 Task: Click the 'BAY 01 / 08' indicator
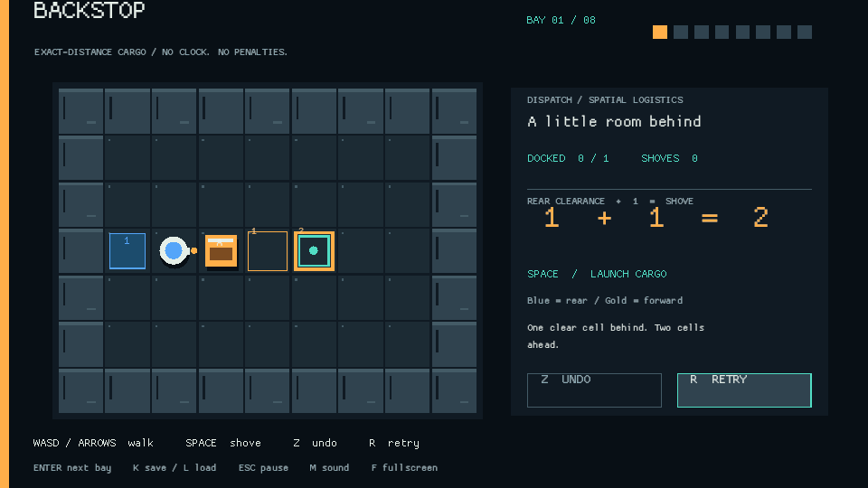[561, 21]
